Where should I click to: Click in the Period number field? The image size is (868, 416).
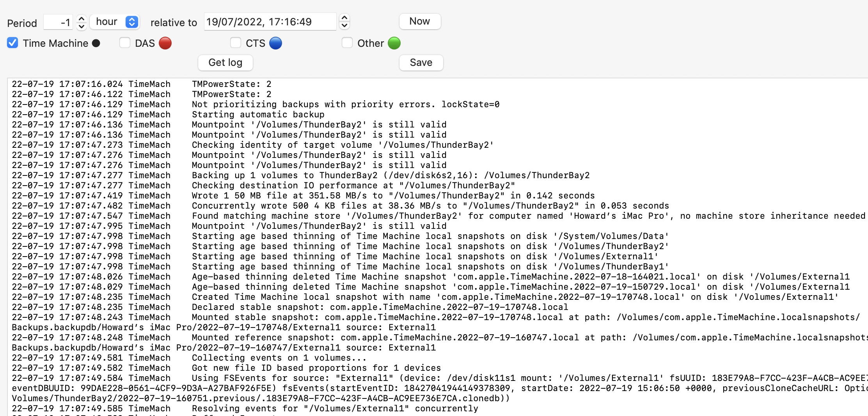click(x=59, y=22)
